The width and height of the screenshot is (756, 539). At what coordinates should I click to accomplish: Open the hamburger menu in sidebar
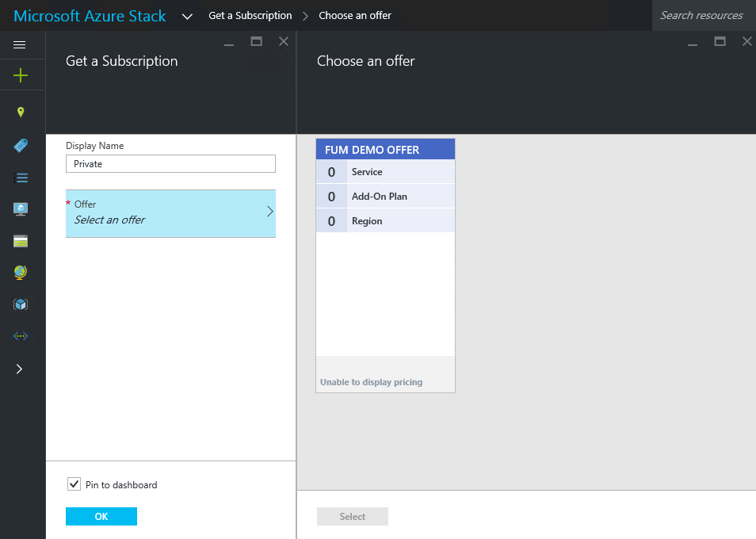tap(20, 45)
